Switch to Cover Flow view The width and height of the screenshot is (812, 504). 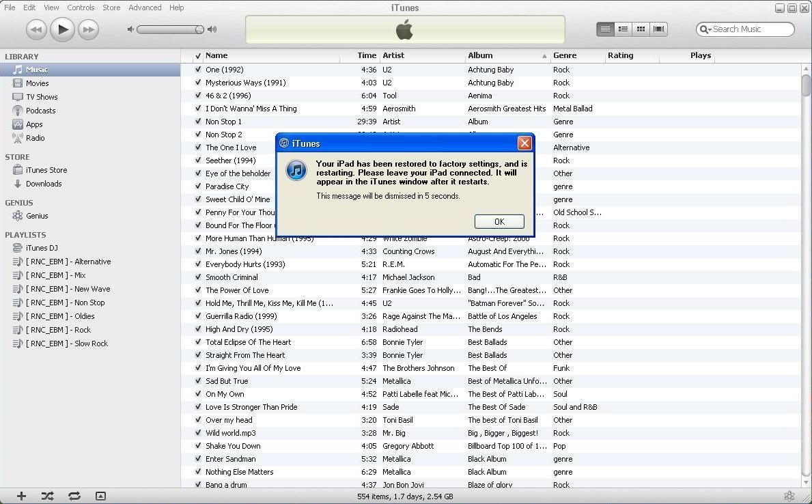point(659,29)
